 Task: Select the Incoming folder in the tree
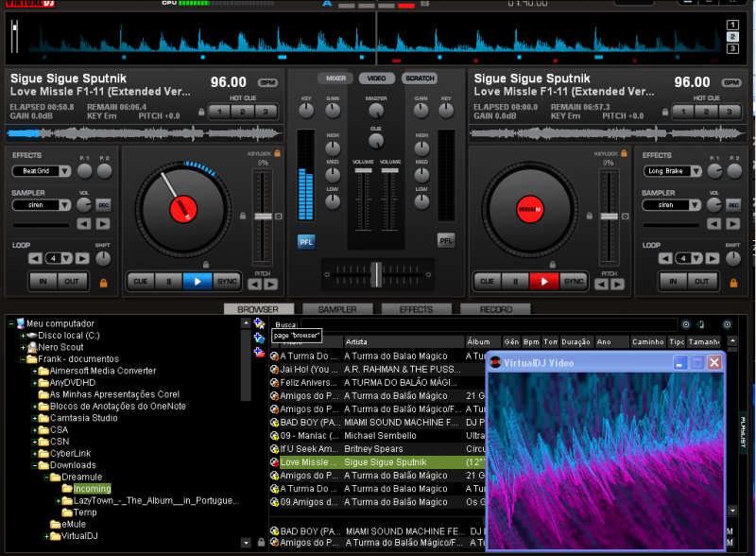point(92,489)
